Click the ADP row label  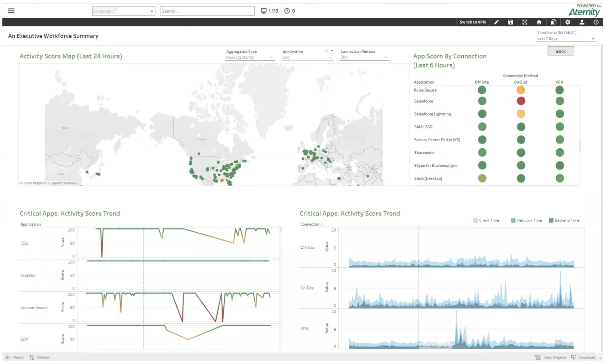(24, 340)
